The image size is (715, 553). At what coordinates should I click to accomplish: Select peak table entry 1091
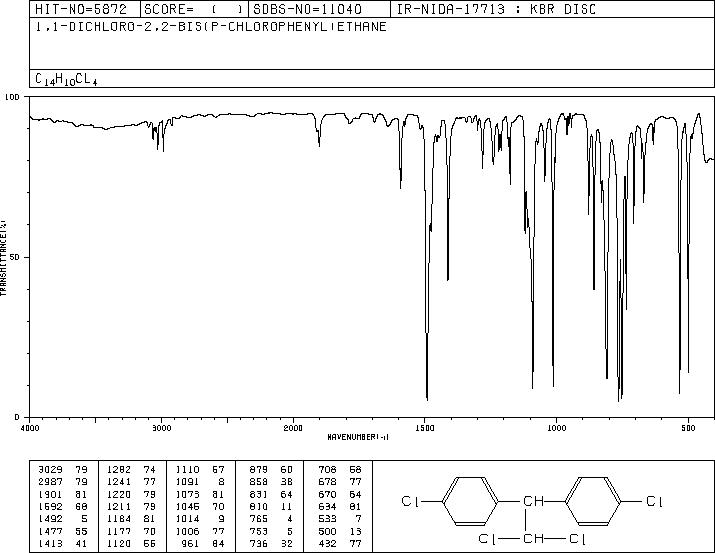[188, 482]
